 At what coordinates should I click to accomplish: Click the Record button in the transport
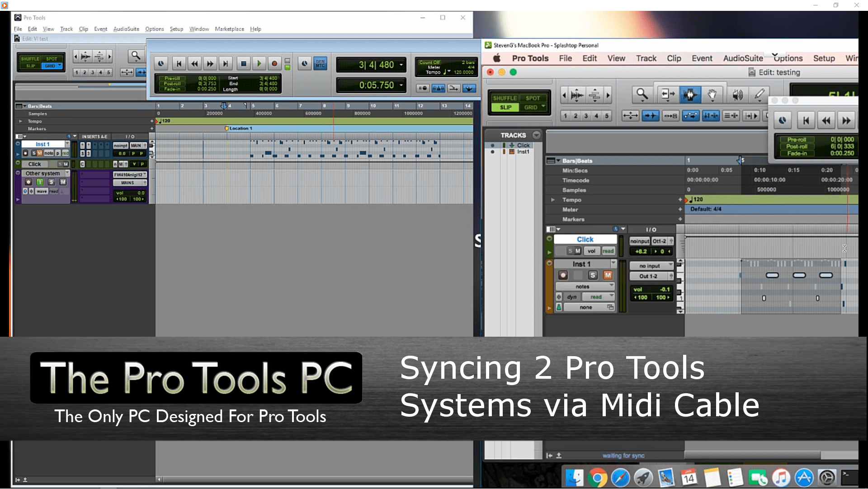tap(274, 64)
